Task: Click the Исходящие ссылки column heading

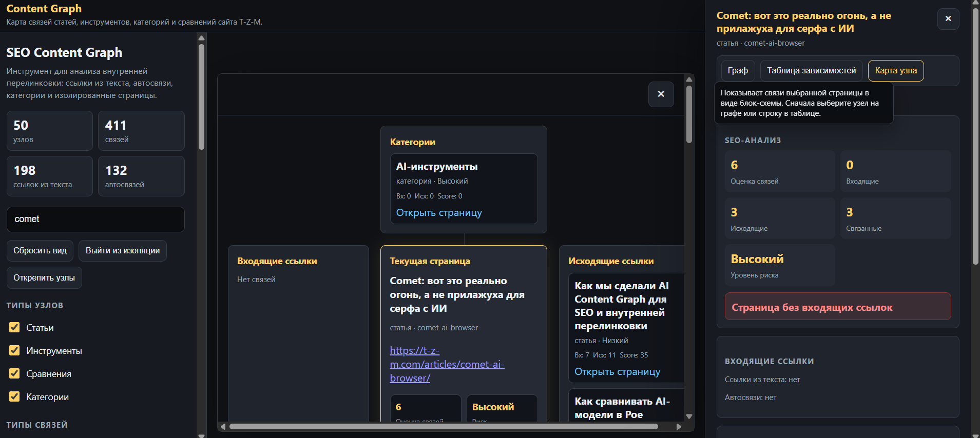Action: [611, 261]
